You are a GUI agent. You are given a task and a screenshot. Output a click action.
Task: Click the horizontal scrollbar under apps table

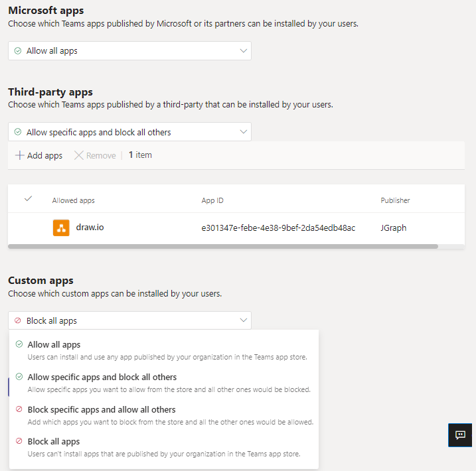[222, 246]
